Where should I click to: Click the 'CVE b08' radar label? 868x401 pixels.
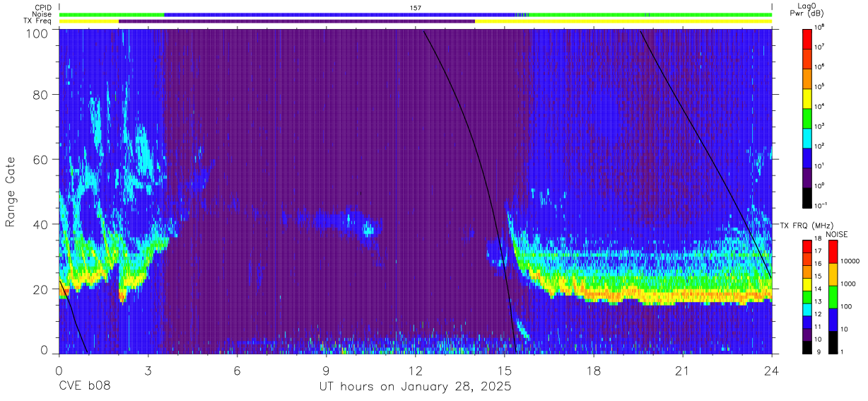84,387
